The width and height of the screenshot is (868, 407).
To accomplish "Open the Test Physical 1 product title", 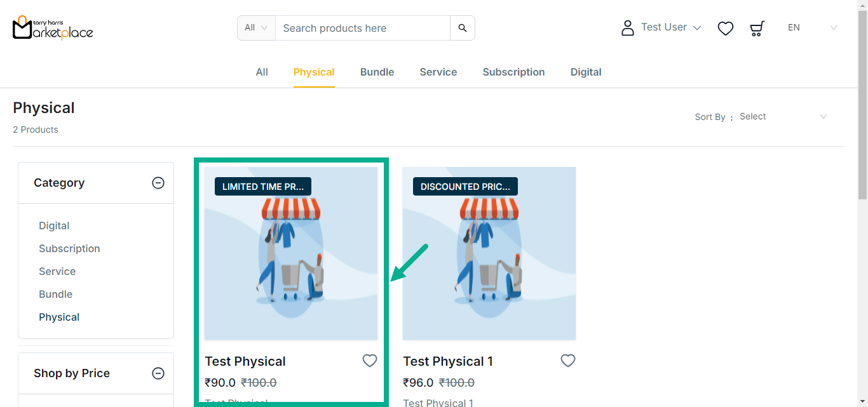I will tap(448, 361).
